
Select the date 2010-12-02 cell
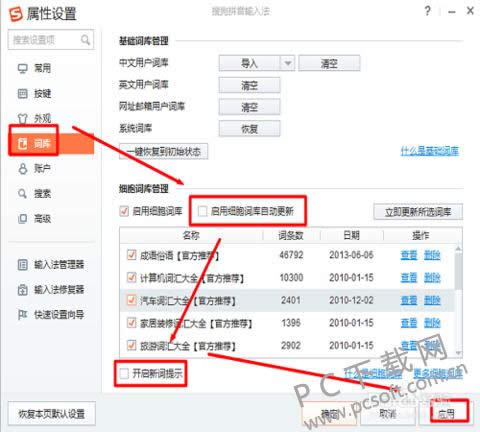[351, 300]
